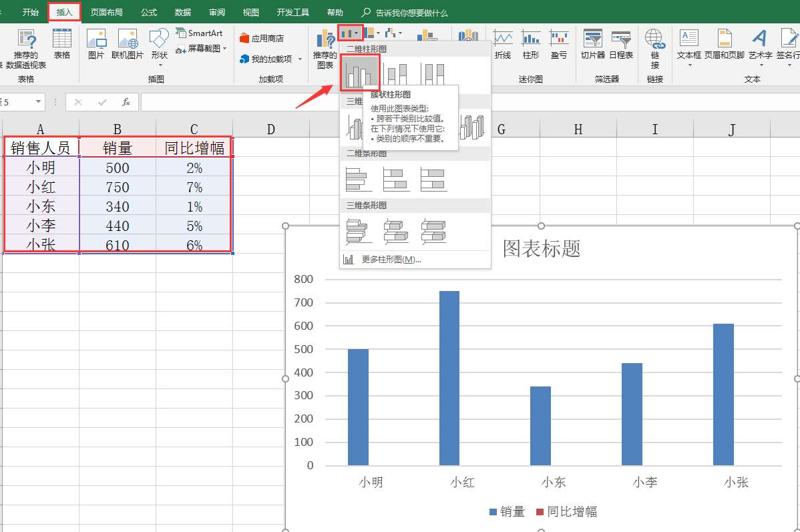Pick the 3-D 100% stacked bar chart
Image resolution: width=800 pixels, height=532 pixels.
[x=433, y=231]
